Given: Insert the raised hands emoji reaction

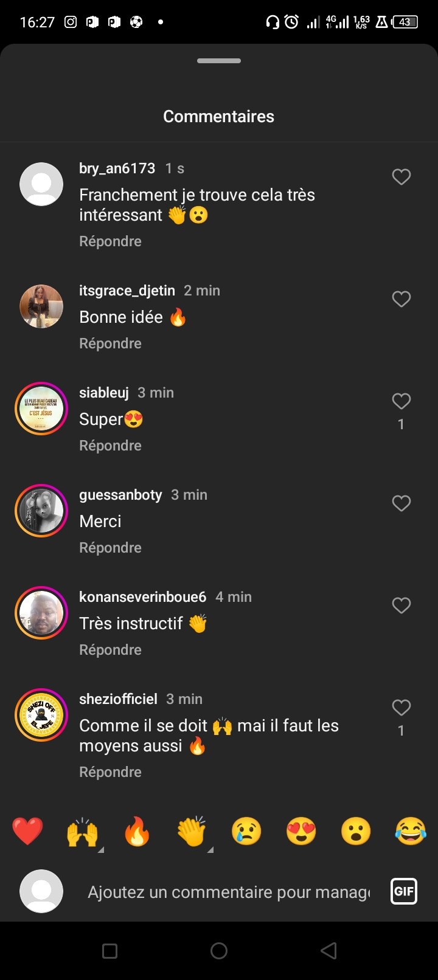Looking at the screenshot, I should tap(82, 831).
